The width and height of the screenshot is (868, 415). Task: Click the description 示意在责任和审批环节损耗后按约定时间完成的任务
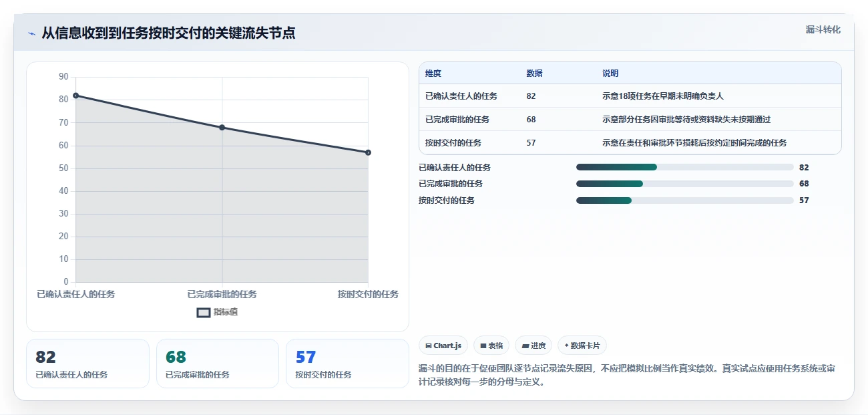[x=694, y=143]
